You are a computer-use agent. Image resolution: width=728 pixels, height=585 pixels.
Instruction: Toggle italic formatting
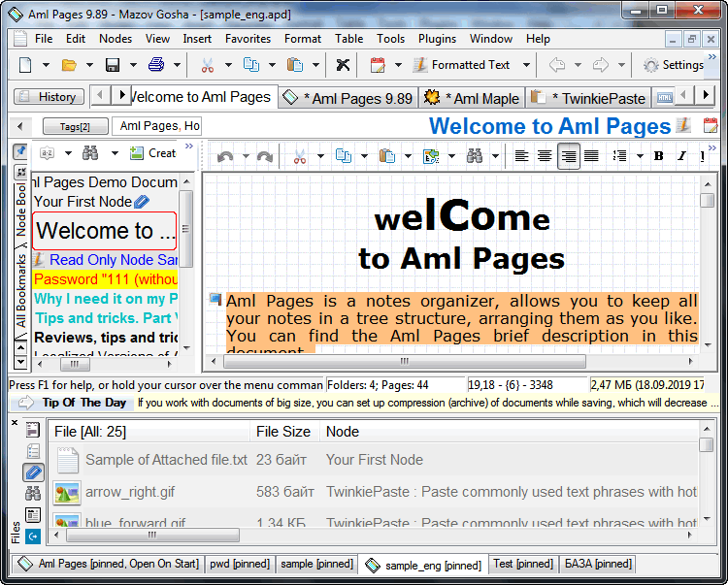(x=681, y=156)
